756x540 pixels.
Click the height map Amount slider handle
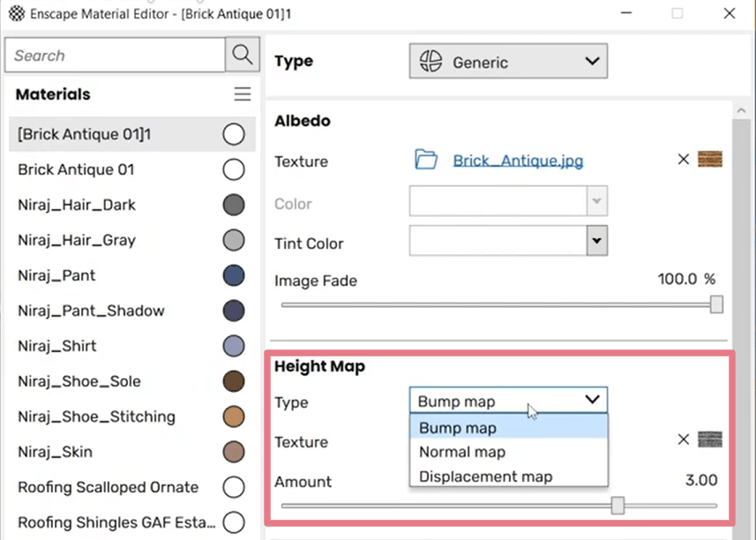pyautogui.click(x=618, y=506)
